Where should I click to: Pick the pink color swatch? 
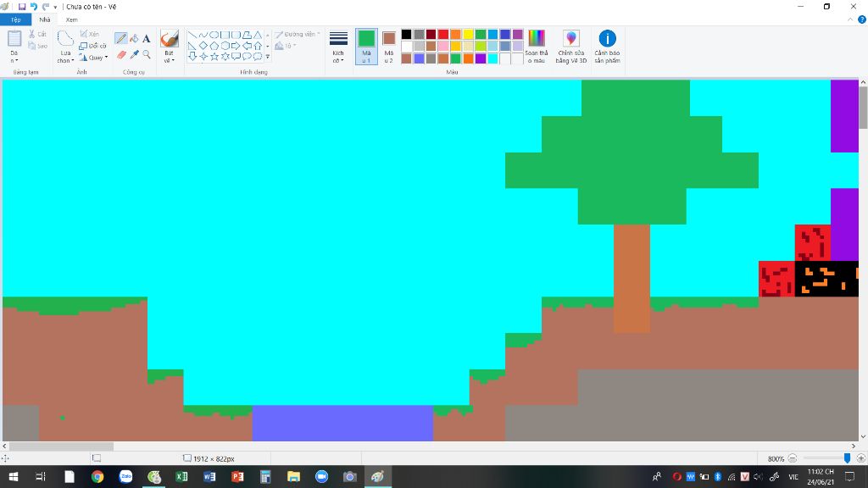[443, 47]
